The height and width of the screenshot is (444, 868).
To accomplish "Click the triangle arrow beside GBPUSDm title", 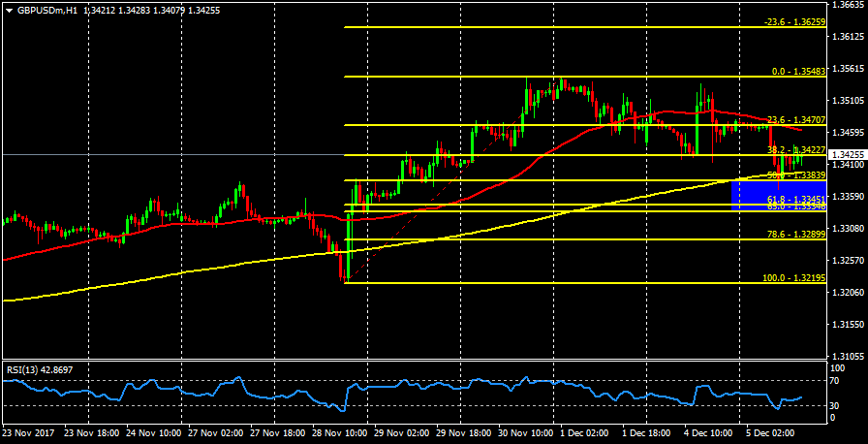I will coord(8,10).
